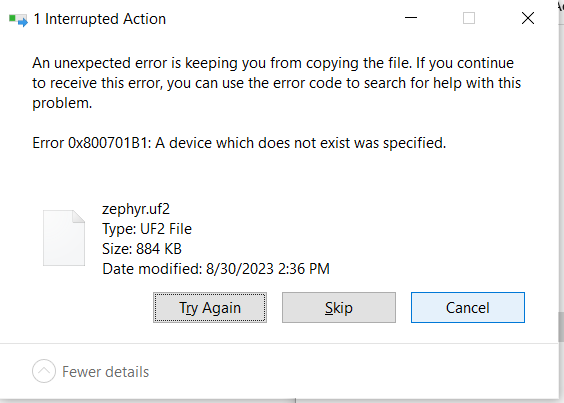
Task: Cancel the interrupted copy action
Action: 468,308
